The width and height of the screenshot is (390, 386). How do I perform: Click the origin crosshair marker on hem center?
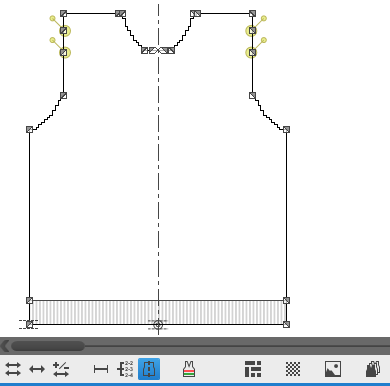(x=158, y=324)
